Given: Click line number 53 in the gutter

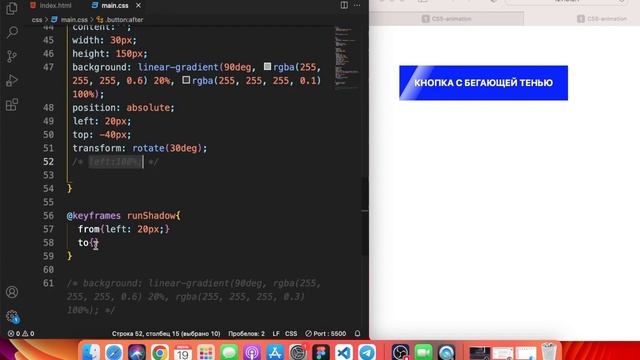Looking at the screenshot, I should pos(49,175).
